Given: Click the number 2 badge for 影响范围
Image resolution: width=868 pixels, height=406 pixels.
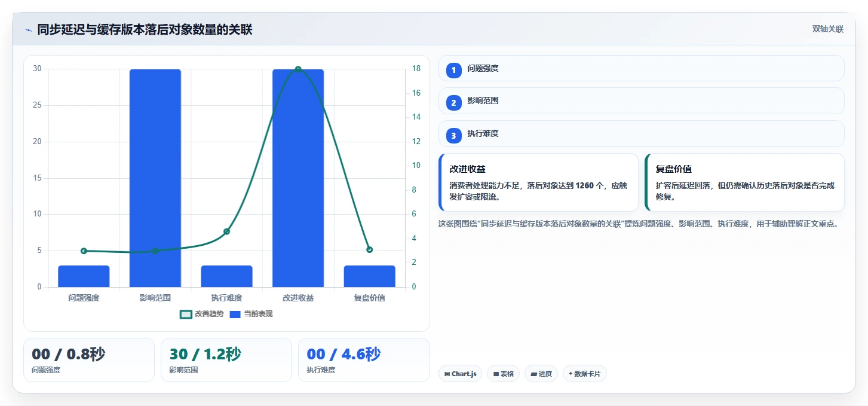Looking at the screenshot, I should [453, 103].
